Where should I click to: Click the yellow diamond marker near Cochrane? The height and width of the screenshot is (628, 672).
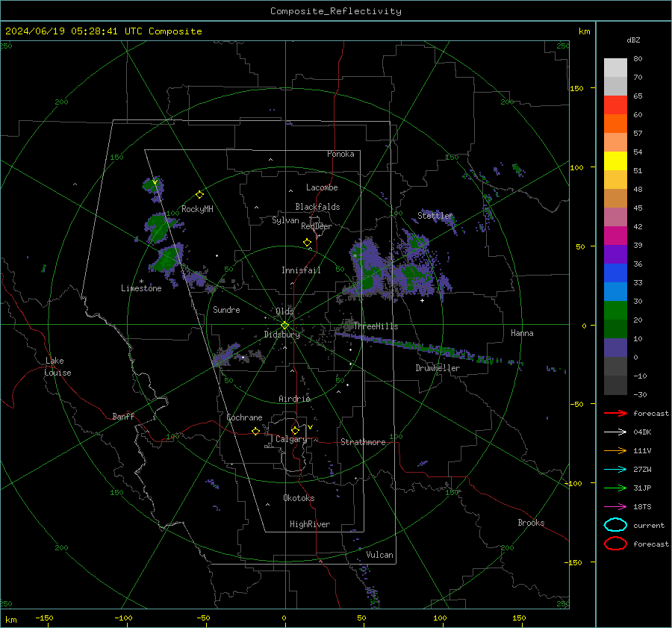pos(255,431)
